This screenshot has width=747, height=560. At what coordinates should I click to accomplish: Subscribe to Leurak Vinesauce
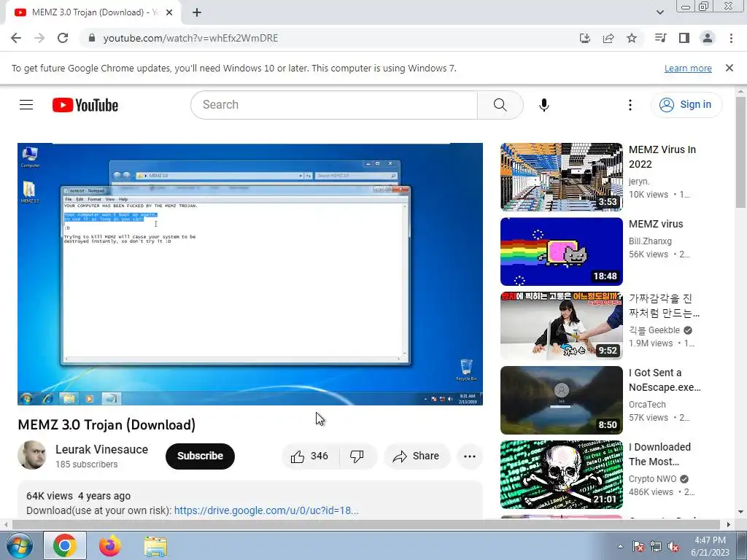(x=200, y=456)
